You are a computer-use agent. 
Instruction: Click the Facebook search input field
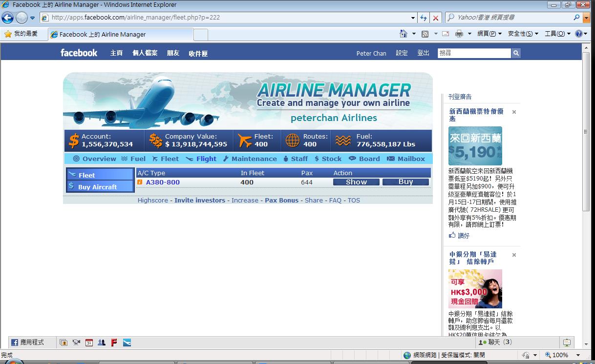(x=474, y=53)
